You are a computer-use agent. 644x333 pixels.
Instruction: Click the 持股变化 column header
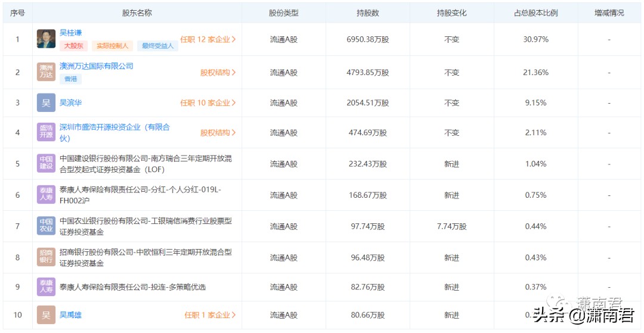coord(452,13)
